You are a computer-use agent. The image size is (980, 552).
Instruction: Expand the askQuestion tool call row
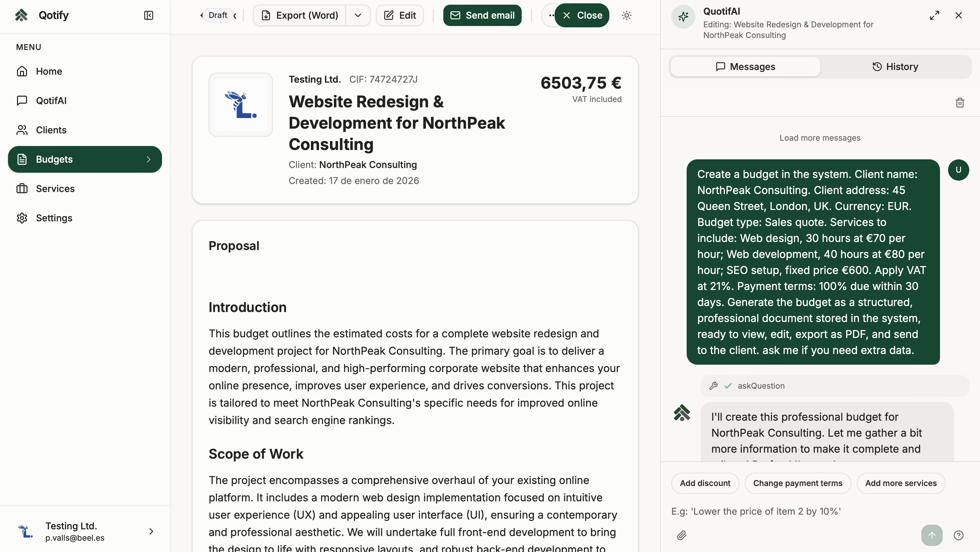(x=761, y=386)
